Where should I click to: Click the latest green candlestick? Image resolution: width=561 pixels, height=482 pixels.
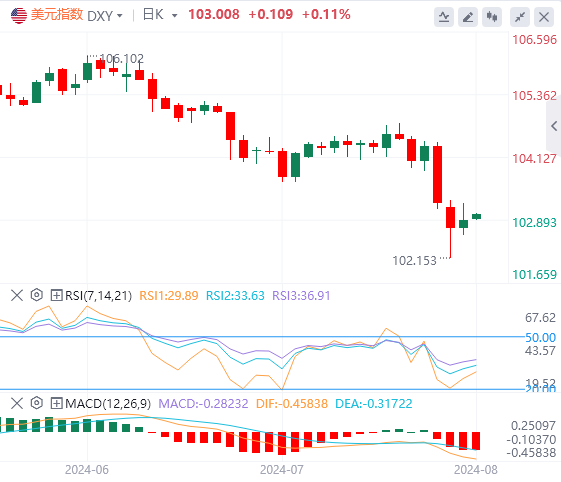477,216
